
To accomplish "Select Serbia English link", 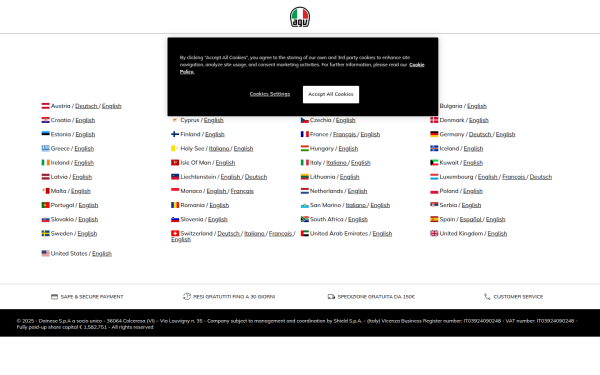I will coord(471,205).
